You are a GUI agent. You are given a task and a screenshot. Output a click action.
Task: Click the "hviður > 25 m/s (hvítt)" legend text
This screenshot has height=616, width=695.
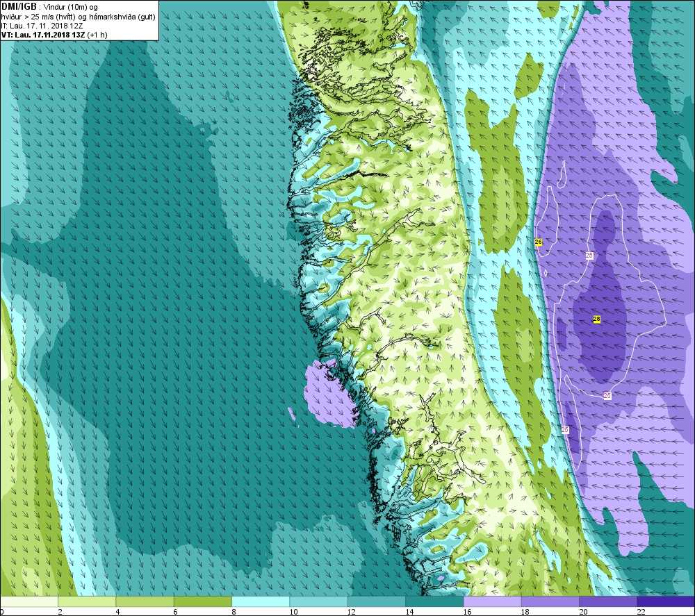[x=39, y=17]
